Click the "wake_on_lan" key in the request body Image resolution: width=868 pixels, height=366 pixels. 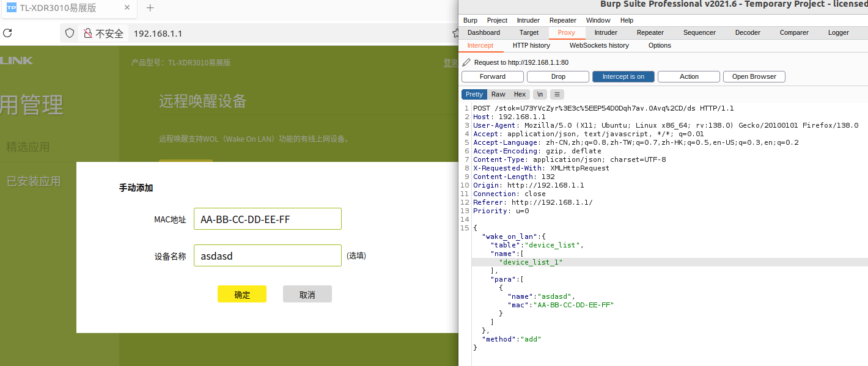(509, 236)
